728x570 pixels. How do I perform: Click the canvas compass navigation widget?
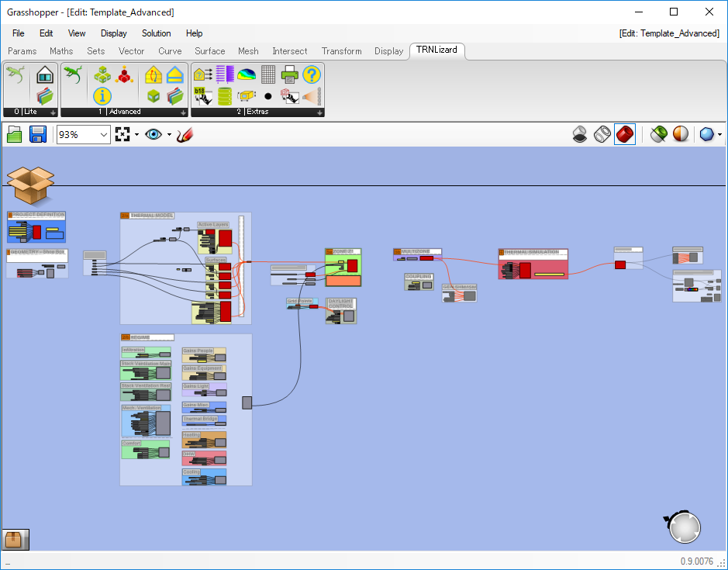pyautogui.click(x=684, y=527)
